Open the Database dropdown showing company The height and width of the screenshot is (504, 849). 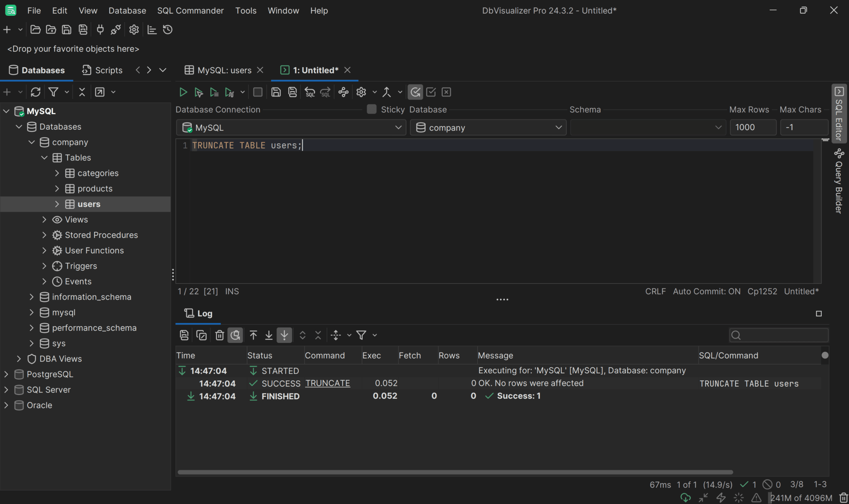click(x=488, y=128)
